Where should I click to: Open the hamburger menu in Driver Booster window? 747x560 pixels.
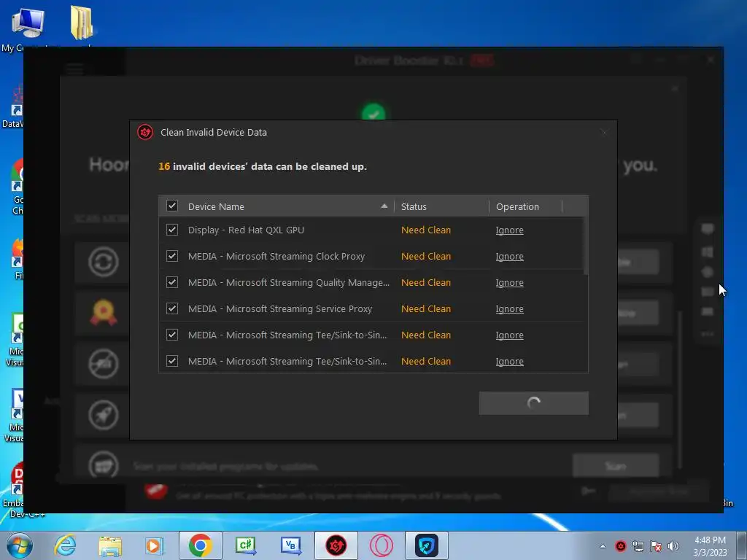[x=74, y=69]
